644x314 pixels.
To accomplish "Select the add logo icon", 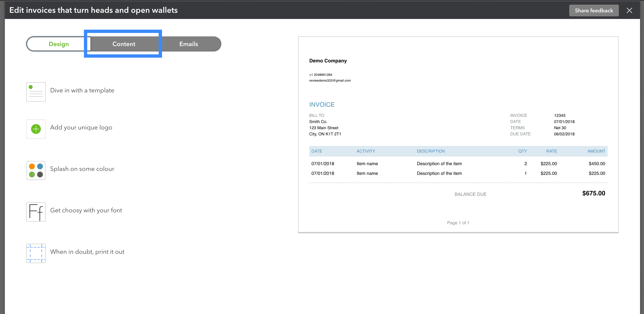I will pyautogui.click(x=36, y=128).
